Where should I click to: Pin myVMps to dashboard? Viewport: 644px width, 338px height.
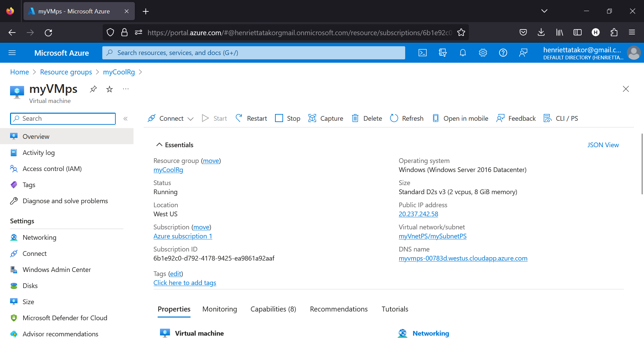(93, 89)
